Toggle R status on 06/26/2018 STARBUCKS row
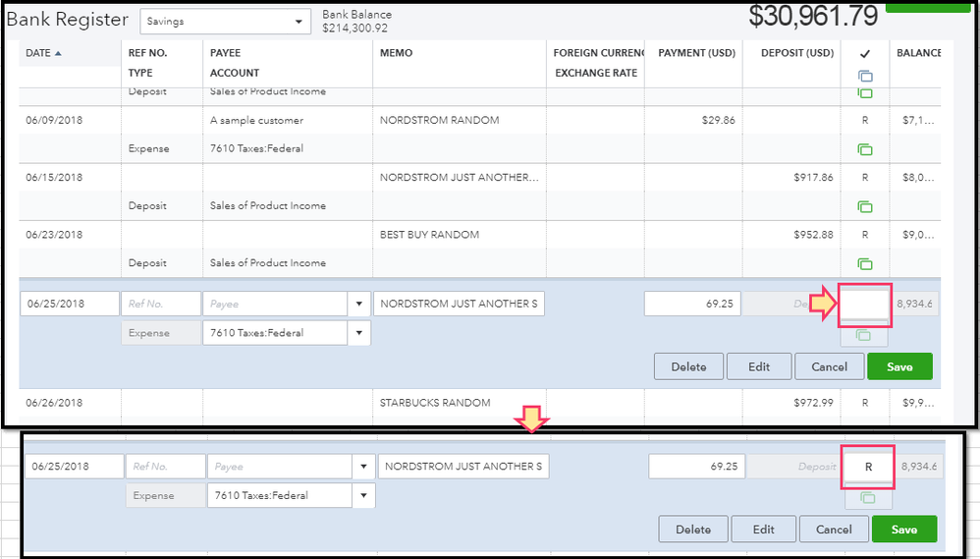 pyautogui.click(x=865, y=404)
